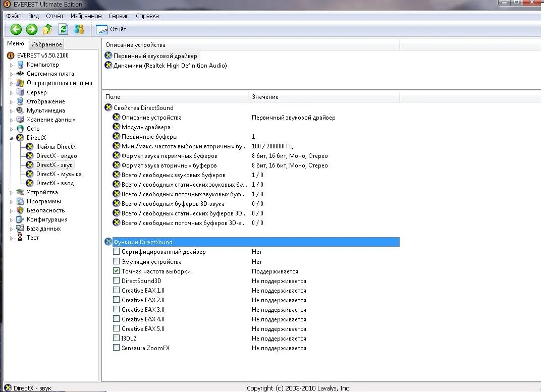This screenshot has height=392, width=544.
Task: Click the Refresh toolbar icon
Action: 63,29
